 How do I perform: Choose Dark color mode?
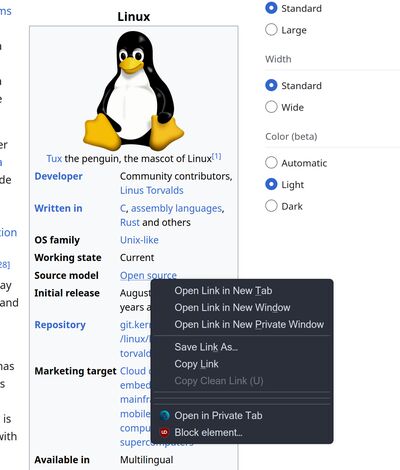click(x=271, y=206)
